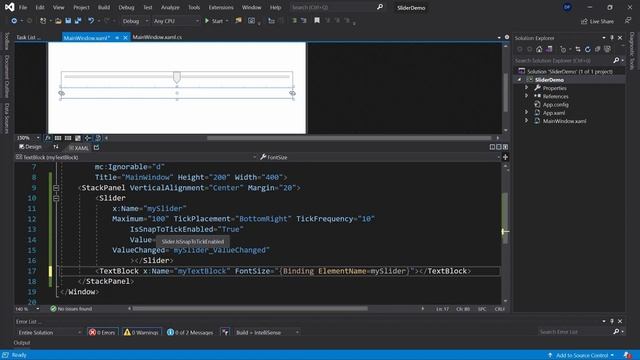Click the Refresh icon in Solution Explorer
The image size is (640, 360).
[588, 49]
